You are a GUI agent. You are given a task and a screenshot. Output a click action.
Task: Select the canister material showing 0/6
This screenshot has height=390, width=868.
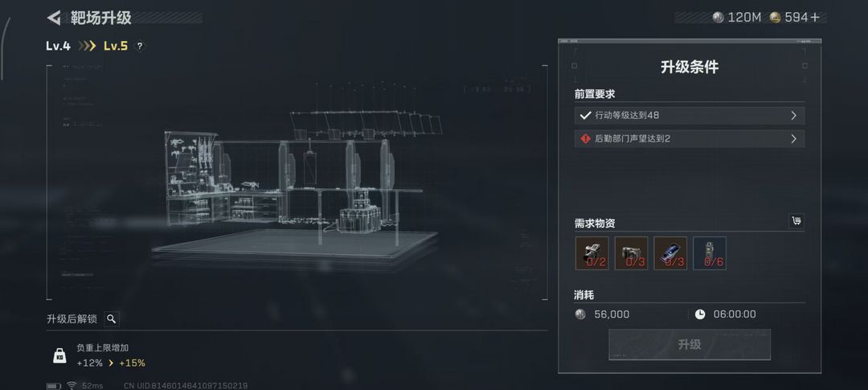point(710,253)
